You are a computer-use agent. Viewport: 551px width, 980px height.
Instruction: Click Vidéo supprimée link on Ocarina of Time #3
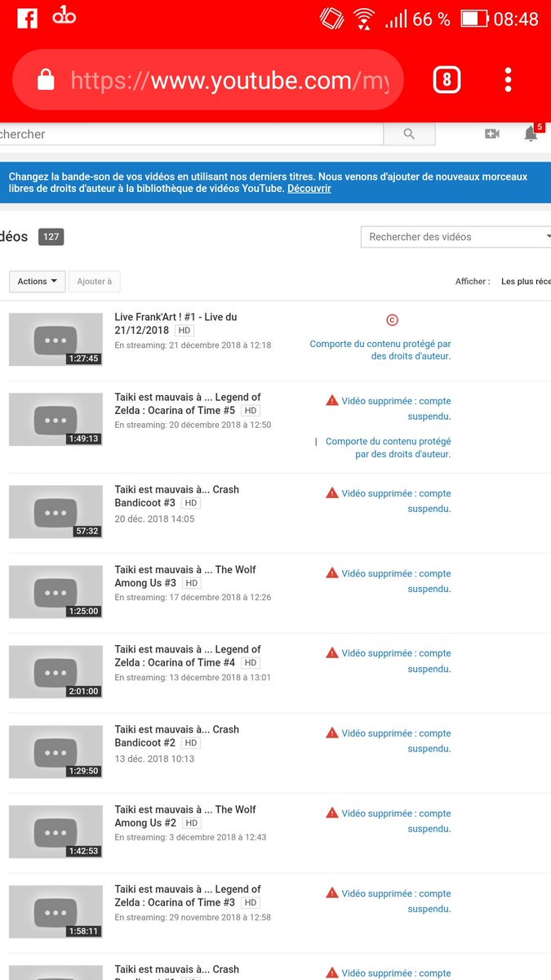396,901
